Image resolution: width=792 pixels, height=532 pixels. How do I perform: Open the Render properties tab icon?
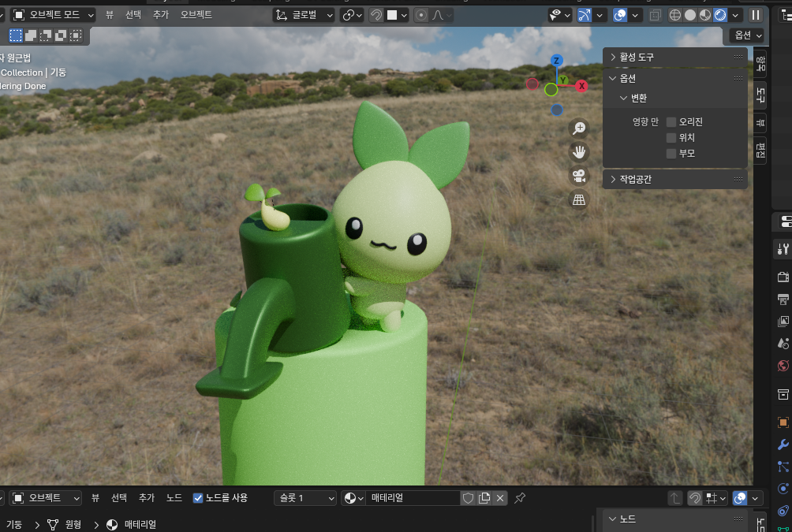(x=783, y=277)
